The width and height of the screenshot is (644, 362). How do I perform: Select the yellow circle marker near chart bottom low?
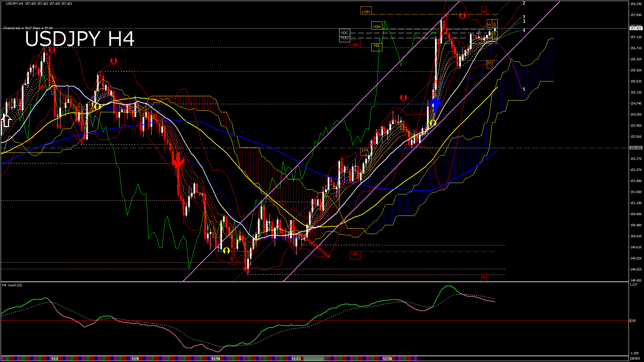click(x=226, y=250)
